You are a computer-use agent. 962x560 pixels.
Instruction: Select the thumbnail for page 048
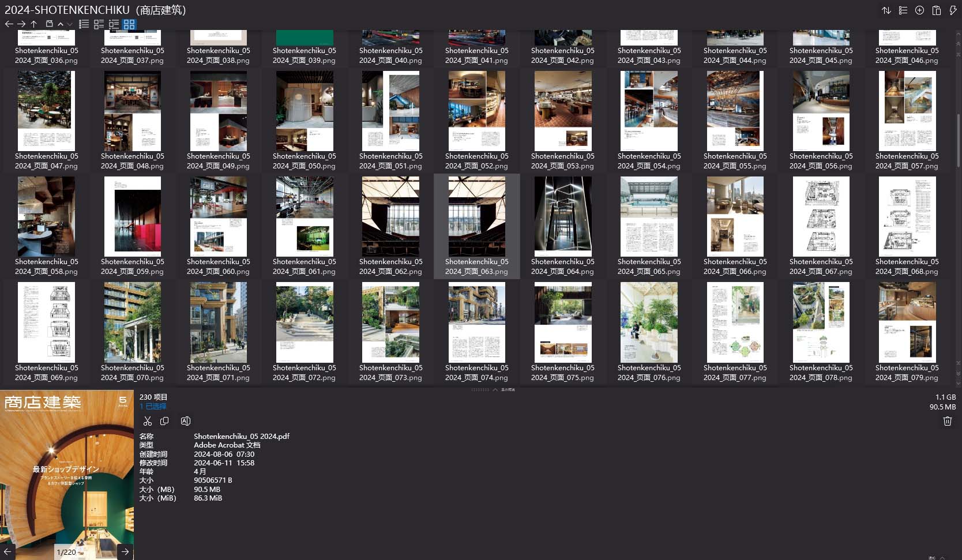click(133, 111)
